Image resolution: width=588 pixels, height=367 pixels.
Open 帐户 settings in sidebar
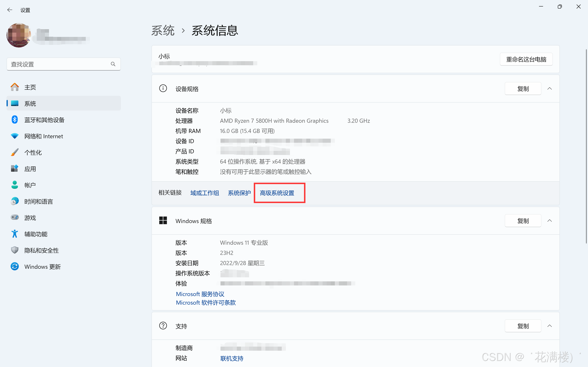[x=30, y=185]
